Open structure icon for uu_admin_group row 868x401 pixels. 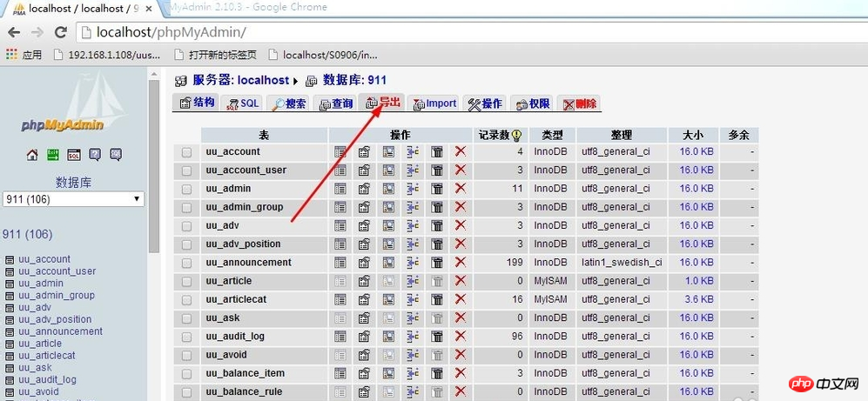pyautogui.click(x=364, y=207)
